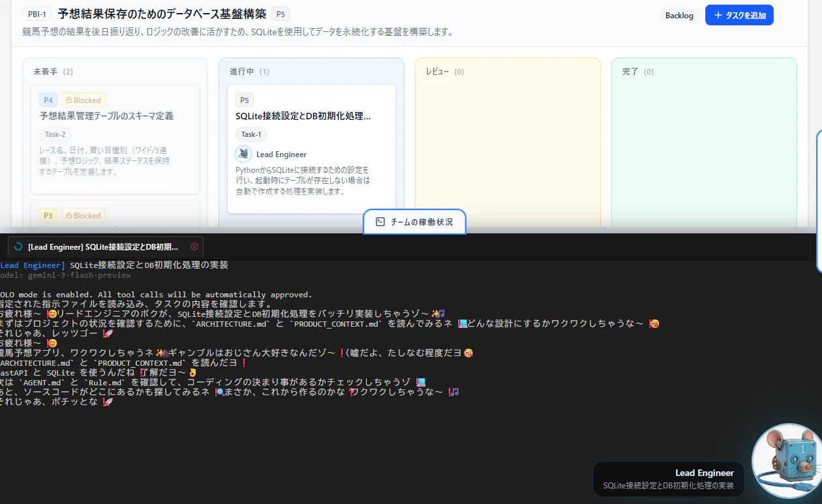Select the Task-1 tag

pos(251,134)
